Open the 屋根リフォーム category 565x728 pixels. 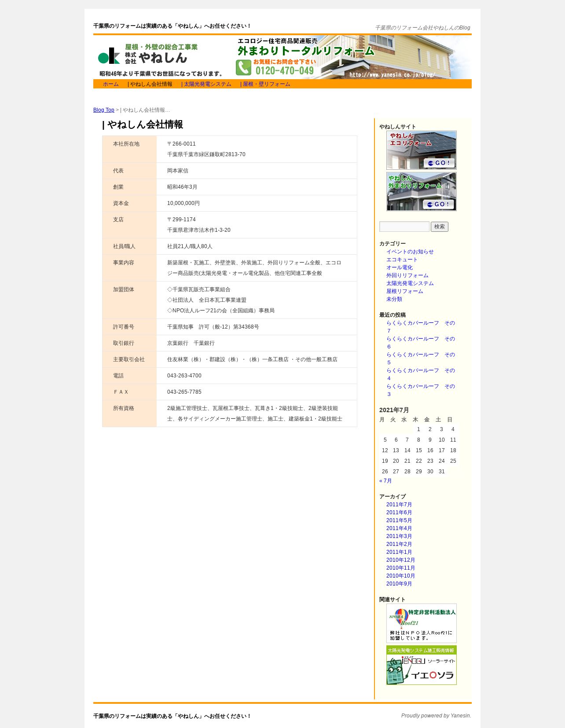tap(405, 291)
